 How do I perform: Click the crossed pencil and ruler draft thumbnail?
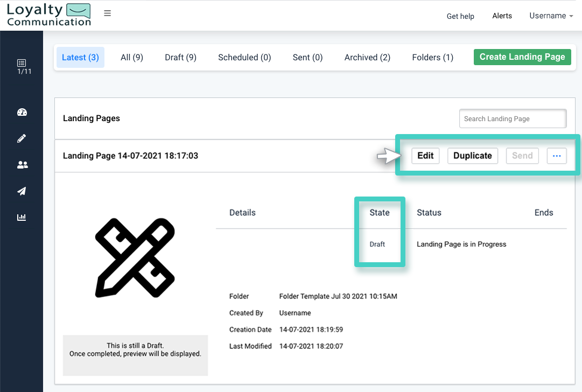pyautogui.click(x=135, y=257)
